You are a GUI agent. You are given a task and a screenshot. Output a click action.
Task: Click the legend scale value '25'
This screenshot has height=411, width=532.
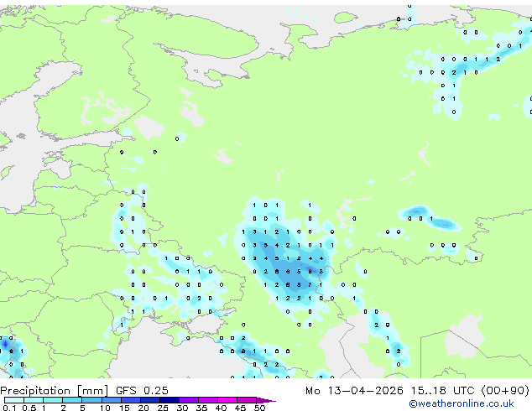tap(163, 408)
